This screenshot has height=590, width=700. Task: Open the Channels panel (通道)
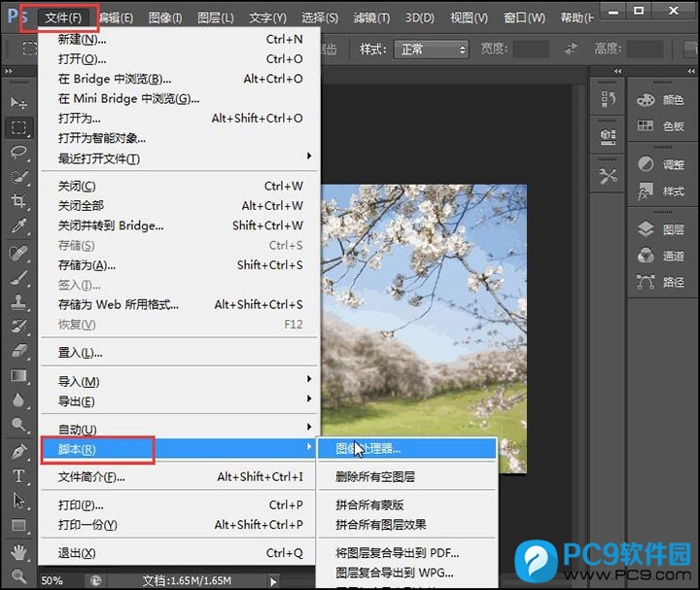pos(661,256)
